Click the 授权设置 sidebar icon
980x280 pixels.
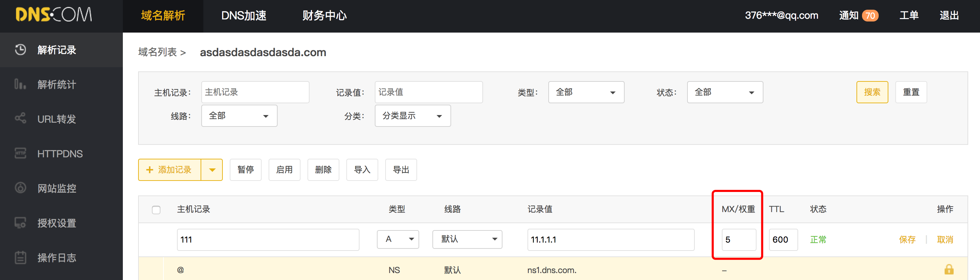20,222
